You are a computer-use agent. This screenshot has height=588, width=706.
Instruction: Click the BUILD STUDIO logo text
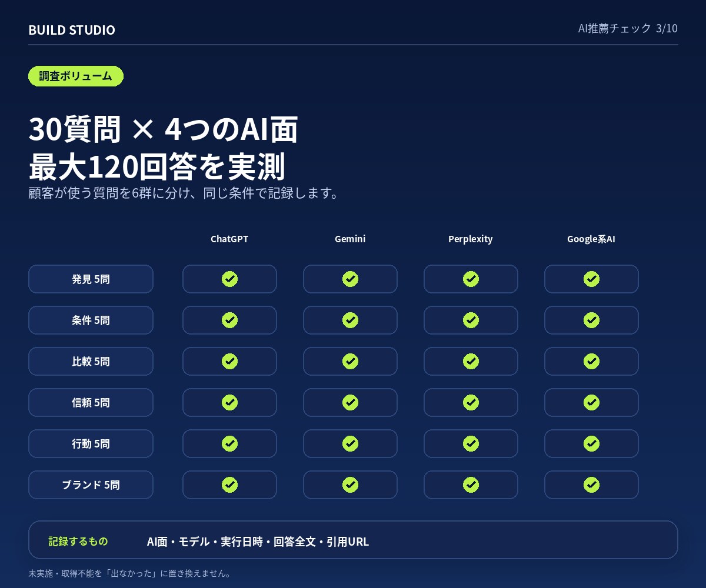point(72,30)
